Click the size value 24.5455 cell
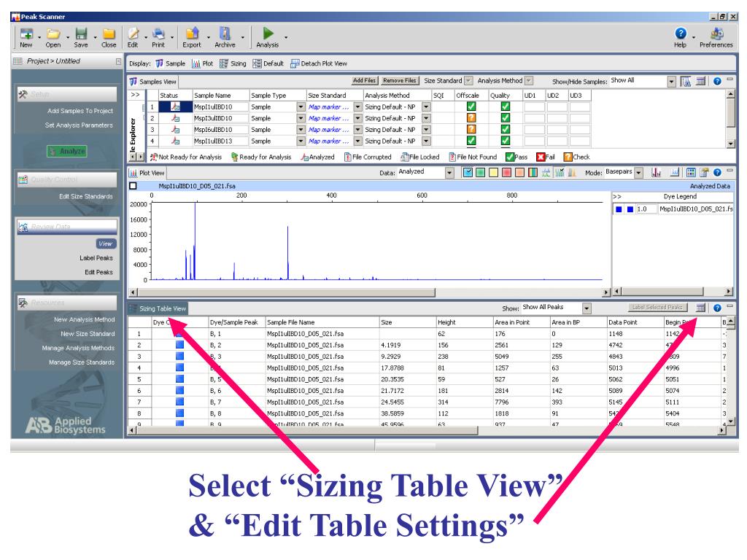747x560 pixels. (x=407, y=402)
